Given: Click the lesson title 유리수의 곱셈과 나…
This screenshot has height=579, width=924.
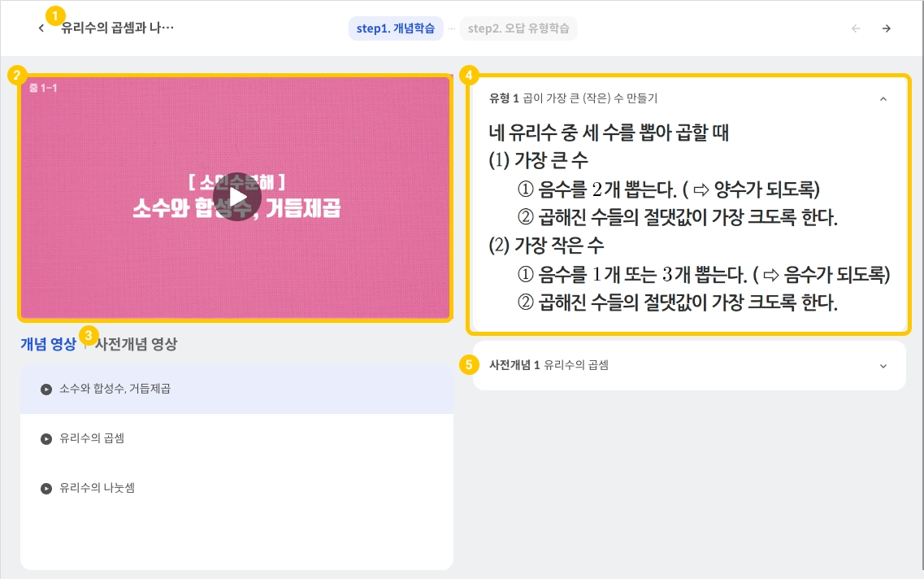Looking at the screenshot, I should point(117,28).
